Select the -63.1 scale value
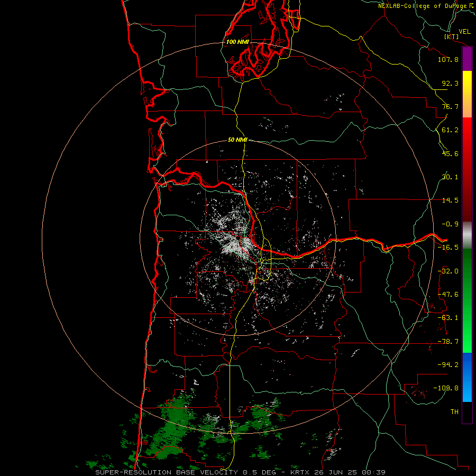476x476 pixels. pyautogui.click(x=448, y=318)
